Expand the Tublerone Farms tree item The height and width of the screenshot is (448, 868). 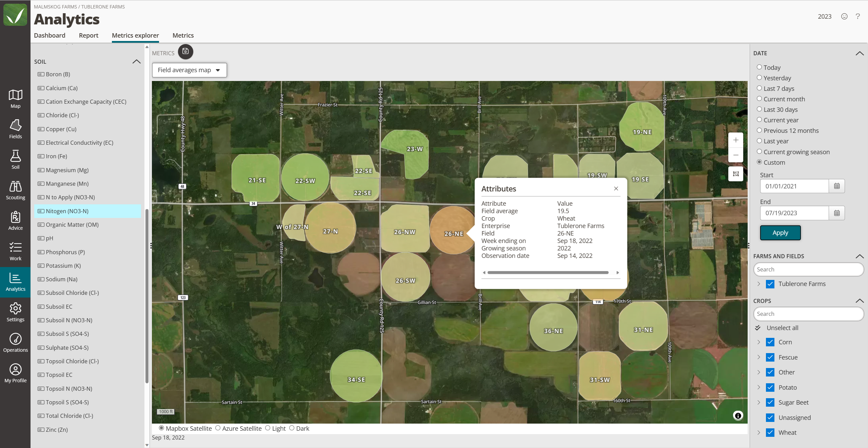pos(758,284)
